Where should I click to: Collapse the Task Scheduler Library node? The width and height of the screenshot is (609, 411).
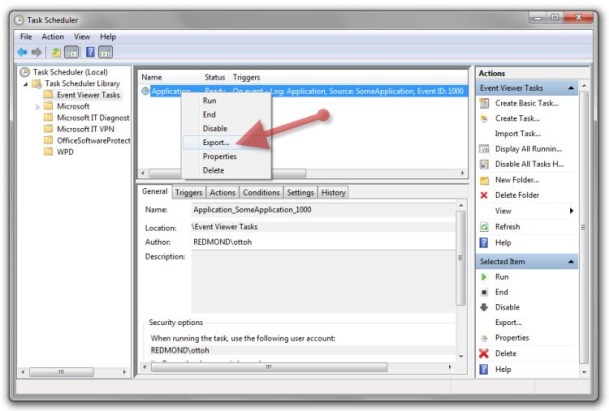(27, 84)
